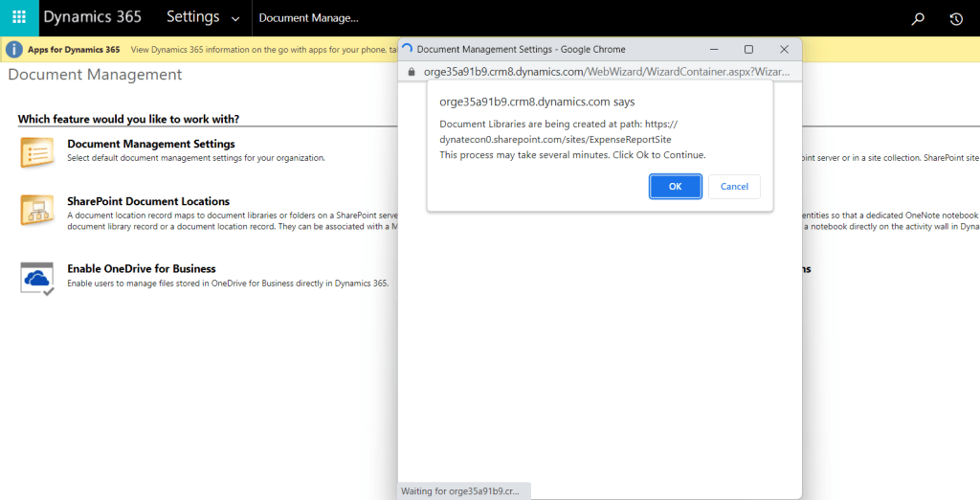Open the SharePoint Document Locations link
980x500 pixels.
pos(148,201)
